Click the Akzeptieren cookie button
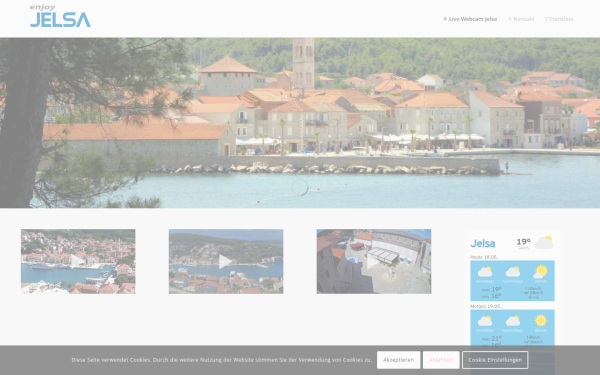 (398, 360)
